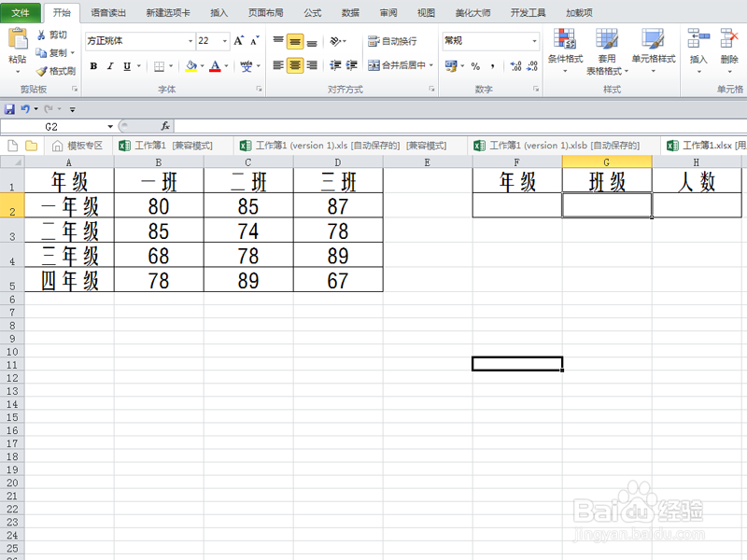Open the merge and center dropdown arrow
The image size is (747, 560).
pyautogui.click(x=431, y=65)
